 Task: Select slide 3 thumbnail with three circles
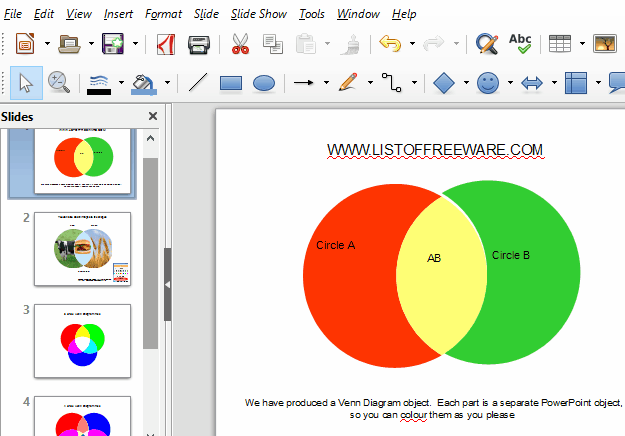(83, 341)
